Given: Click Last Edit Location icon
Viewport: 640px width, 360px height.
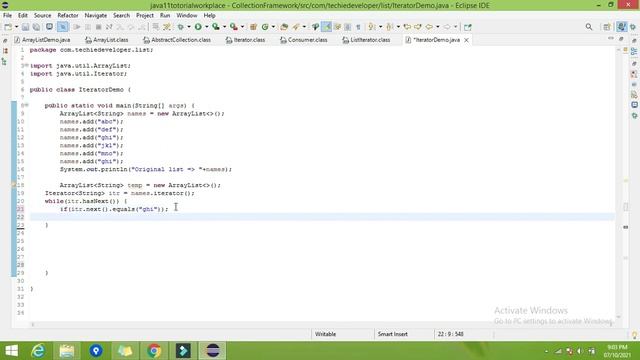Looking at the screenshot, I should pyautogui.click(x=407, y=27).
